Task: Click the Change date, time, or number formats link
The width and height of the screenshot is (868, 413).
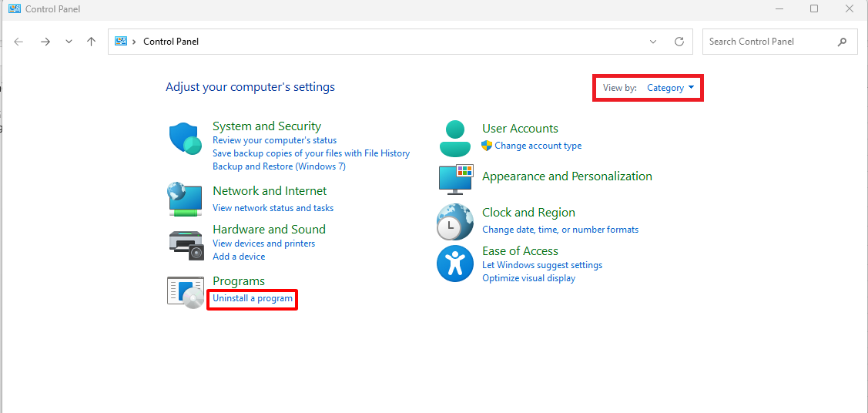Action: point(560,230)
